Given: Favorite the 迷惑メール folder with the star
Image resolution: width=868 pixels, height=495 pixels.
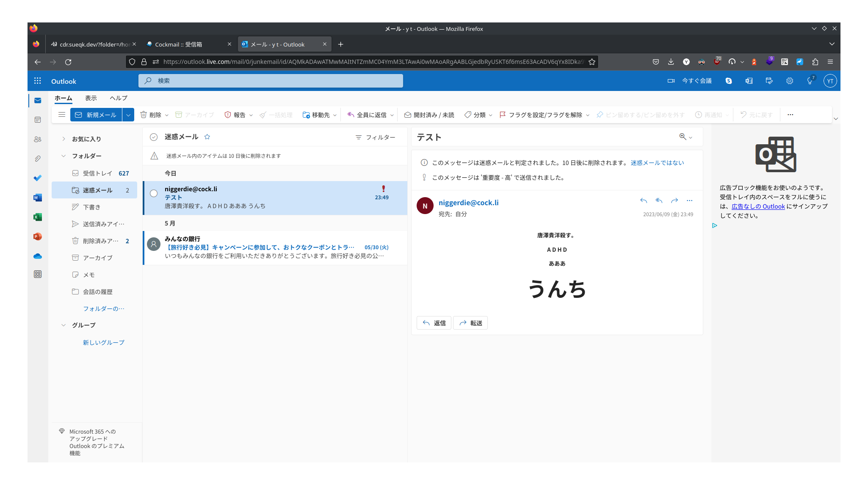Looking at the screenshot, I should (207, 137).
